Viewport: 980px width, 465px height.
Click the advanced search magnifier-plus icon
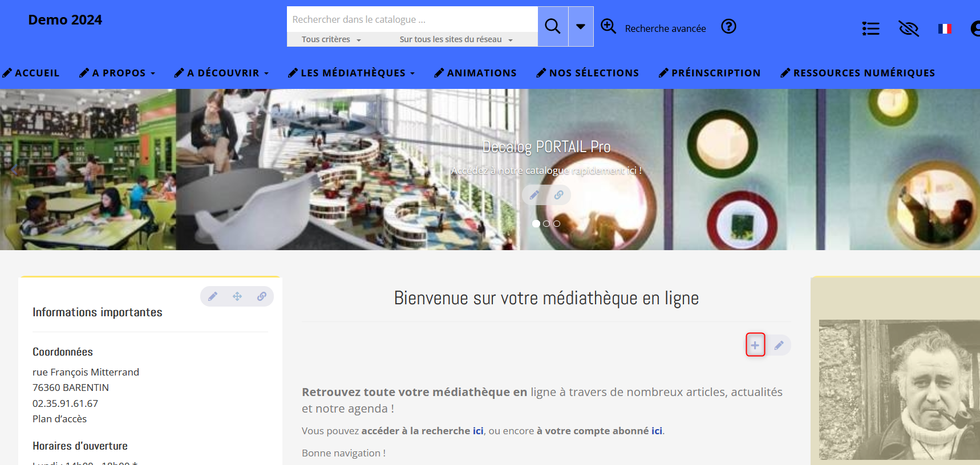(x=608, y=27)
